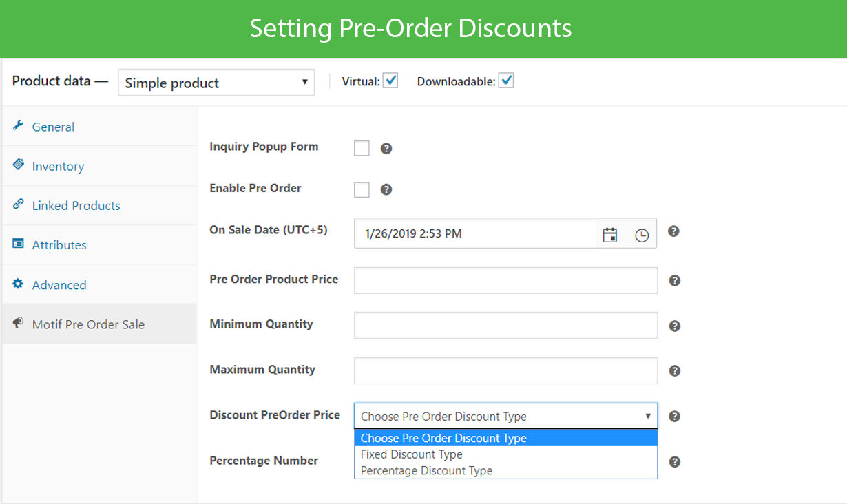Open the Attributes tab

point(99,244)
